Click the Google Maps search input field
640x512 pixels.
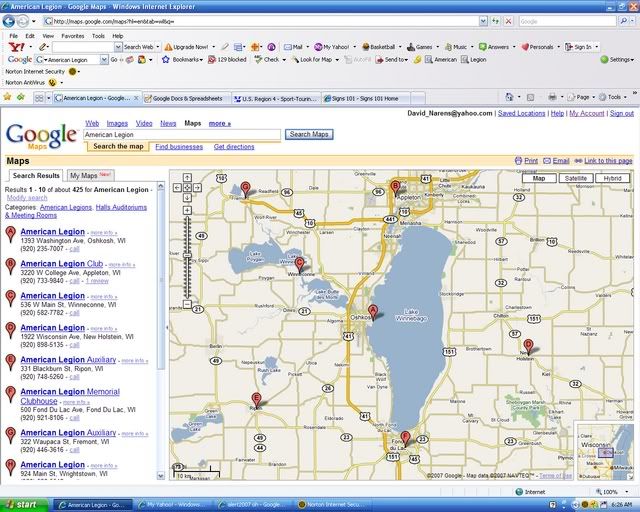tap(182, 135)
